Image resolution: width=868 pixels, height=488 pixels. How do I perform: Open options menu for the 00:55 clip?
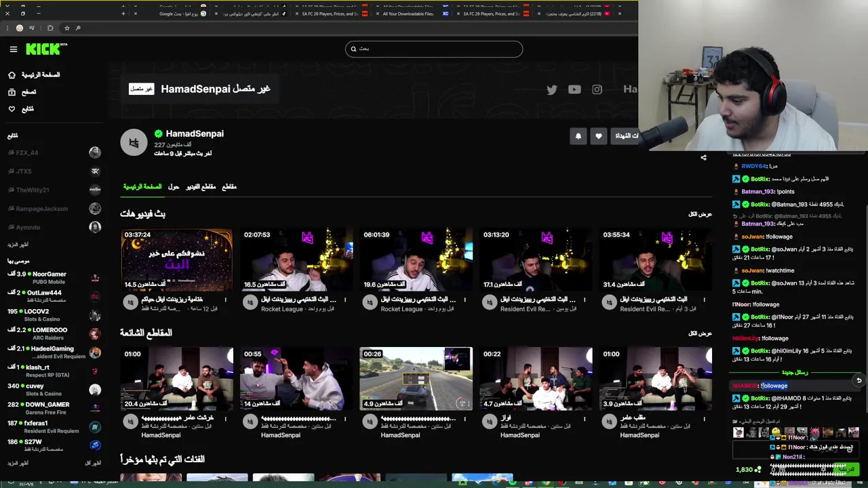[344, 419]
